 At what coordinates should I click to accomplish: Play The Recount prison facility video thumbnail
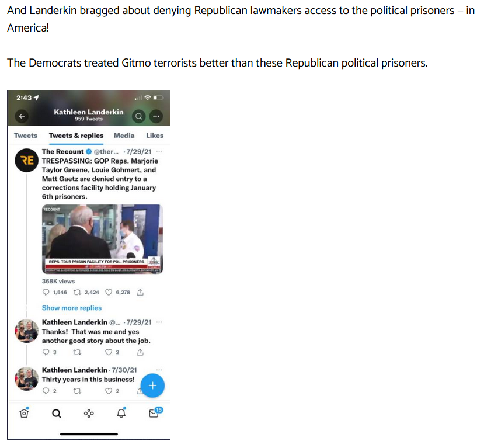[103, 239]
